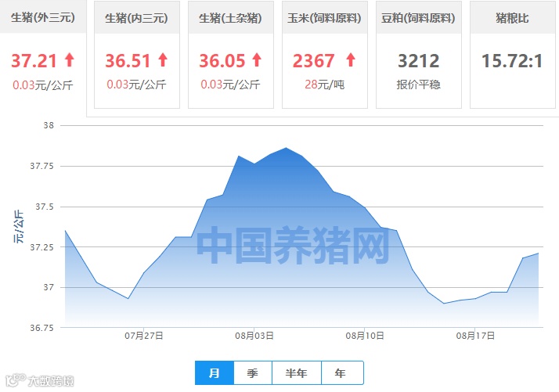Screen dimensions: 559x392
Task: Click the 37.75 y-axis label
Action: click(41, 166)
